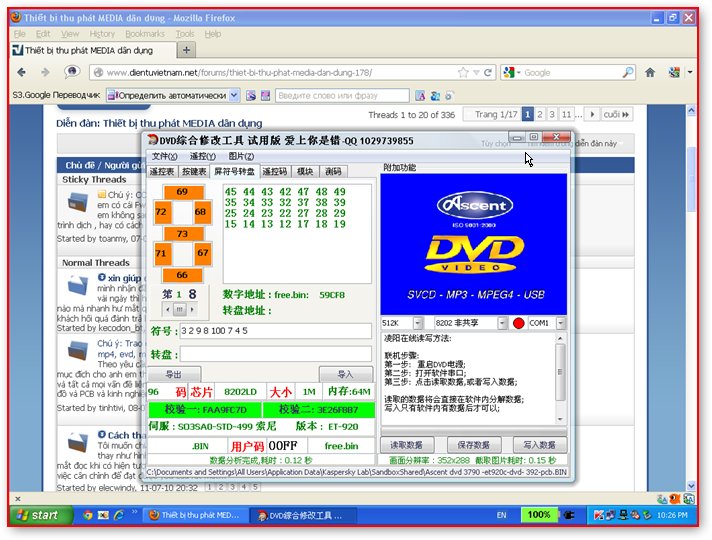Click instructions text box scrollbar
The width and height of the screenshot is (712, 540).
pos(560,377)
